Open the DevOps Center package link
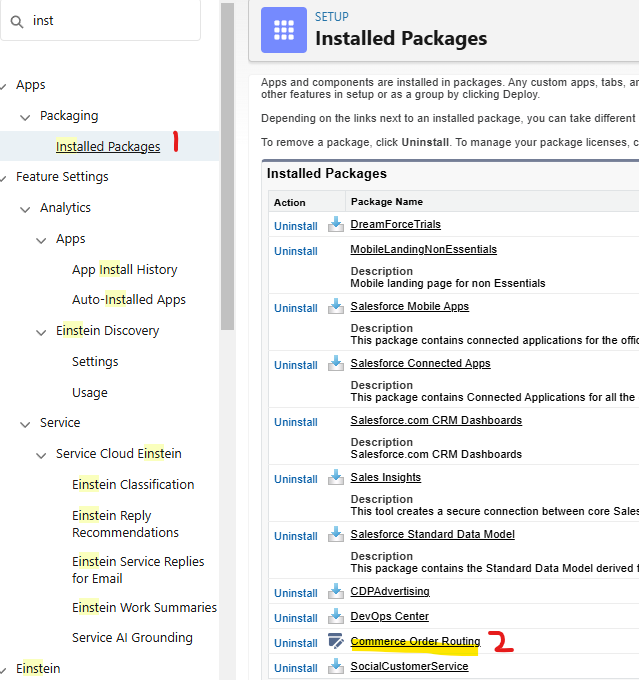Image resolution: width=639 pixels, height=680 pixels. [390, 616]
